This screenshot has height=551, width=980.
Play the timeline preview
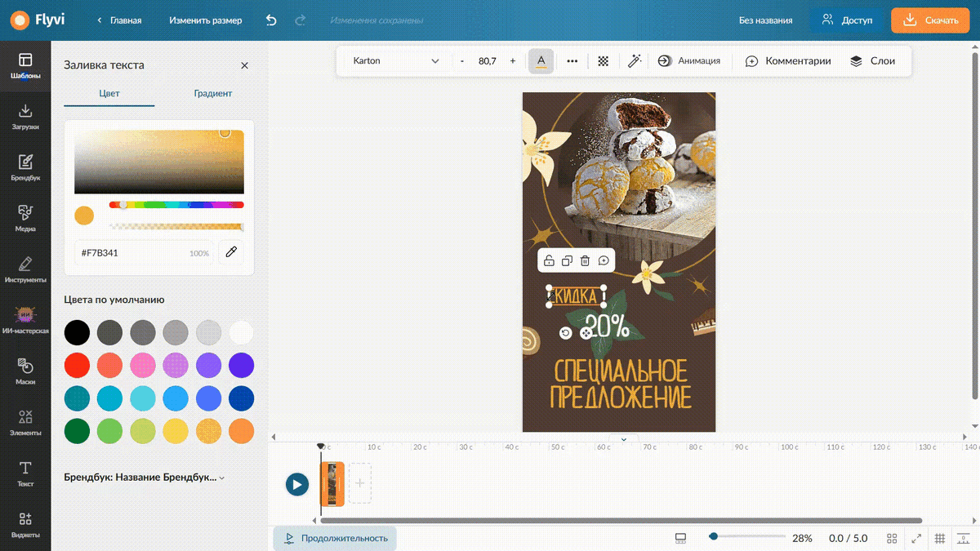297,485
